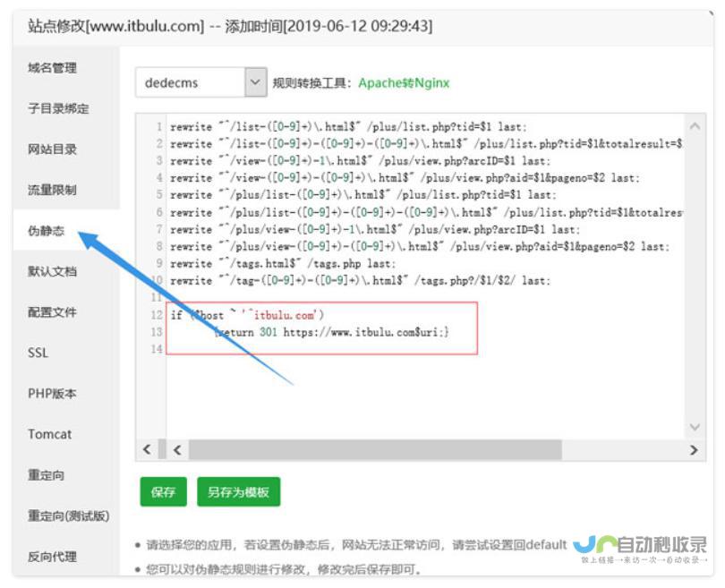Go to the 配置文件 tab
Image resolution: width=725 pixels, height=588 pixels.
pos(52,312)
